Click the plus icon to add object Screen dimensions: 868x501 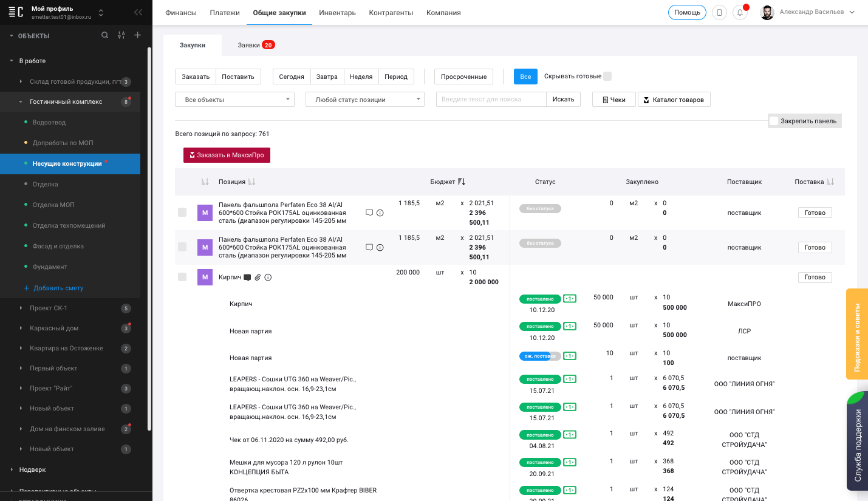click(137, 35)
